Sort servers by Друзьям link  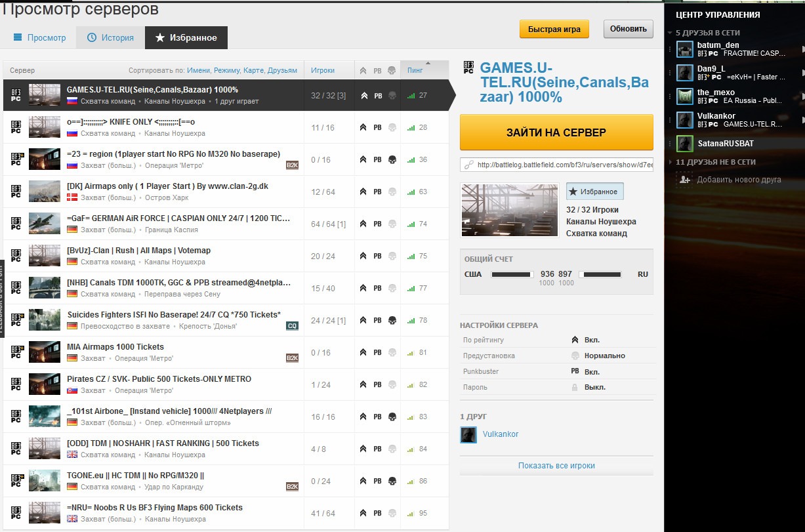pyautogui.click(x=282, y=70)
